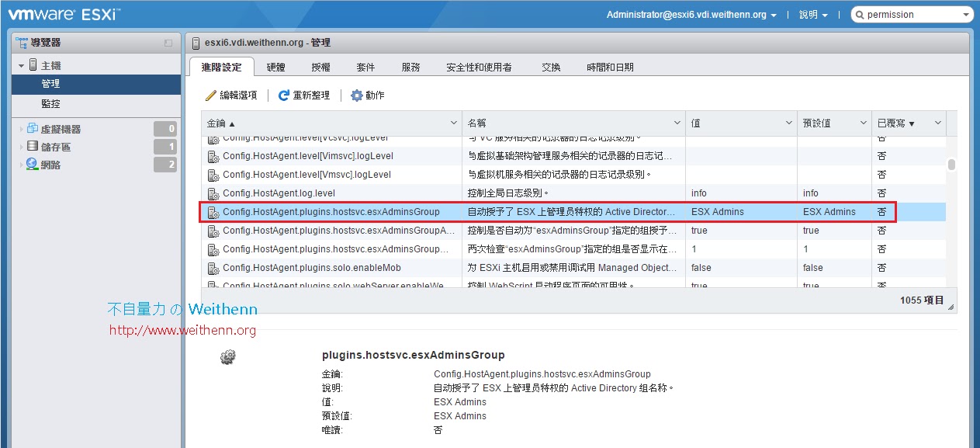Click the permission search input field
Screen dimensions: 980x448
coord(911,15)
